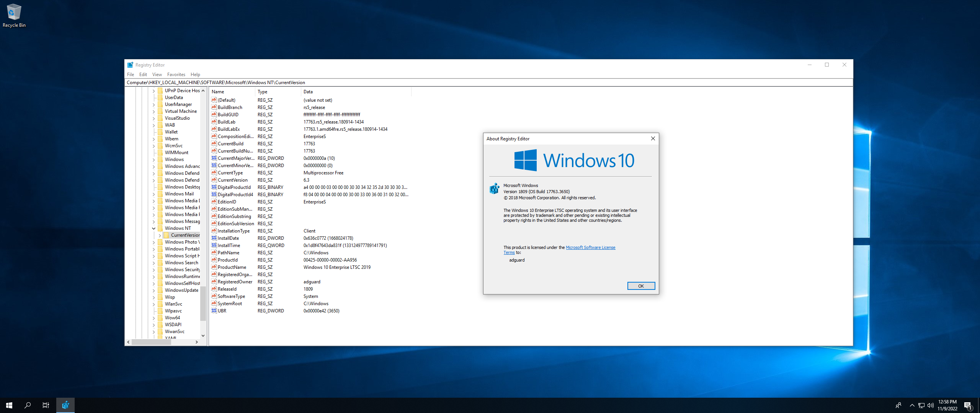Click the DigitalProductId binary icon
The height and width of the screenshot is (413, 980).
(x=214, y=187)
